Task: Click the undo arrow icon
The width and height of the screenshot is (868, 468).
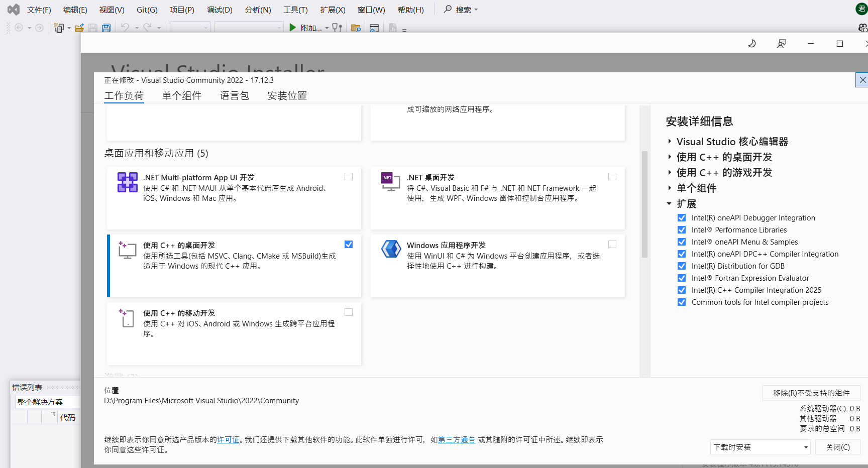Action: pos(125,28)
